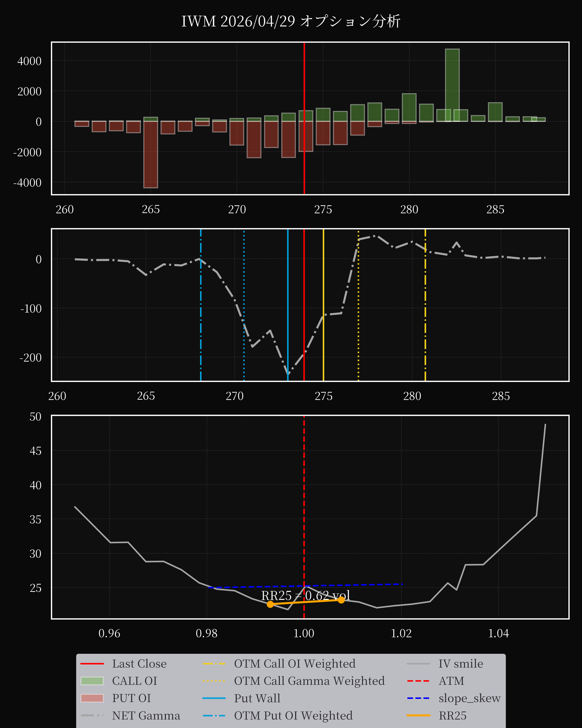The width and height of the screenshot is (582, 728).
Task: Click the "1.00" x-axis label
Action: tap(304, 633)
